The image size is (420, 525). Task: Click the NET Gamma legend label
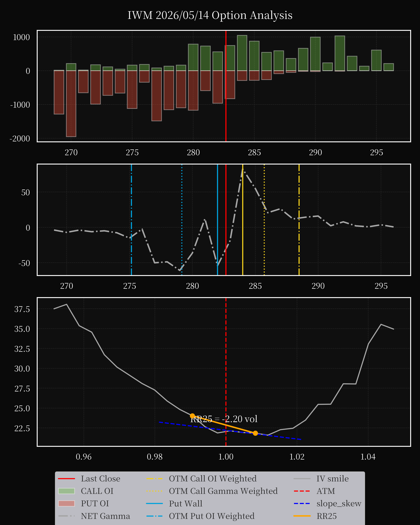[105, 516]
